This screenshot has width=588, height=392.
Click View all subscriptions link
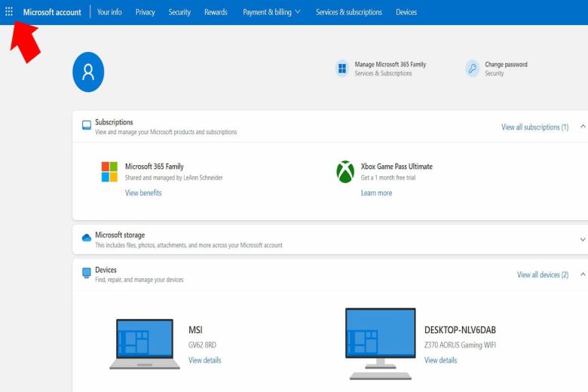pos(534,127)
